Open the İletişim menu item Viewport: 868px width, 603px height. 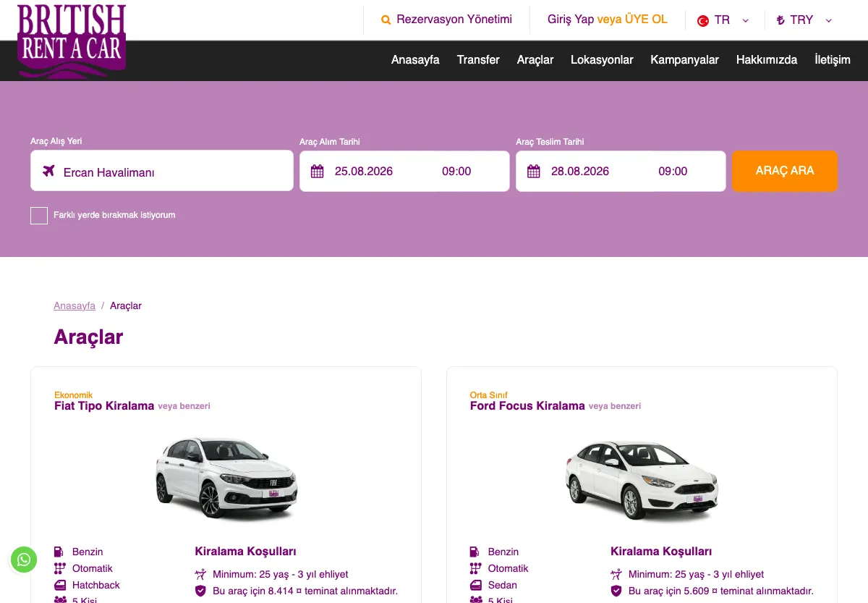[833, 60]
